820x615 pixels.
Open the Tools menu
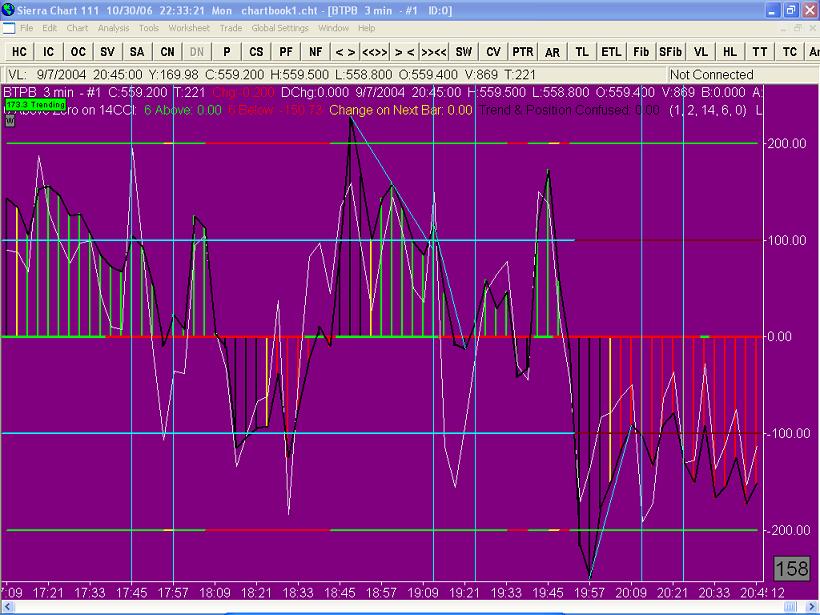pos(149,28)
